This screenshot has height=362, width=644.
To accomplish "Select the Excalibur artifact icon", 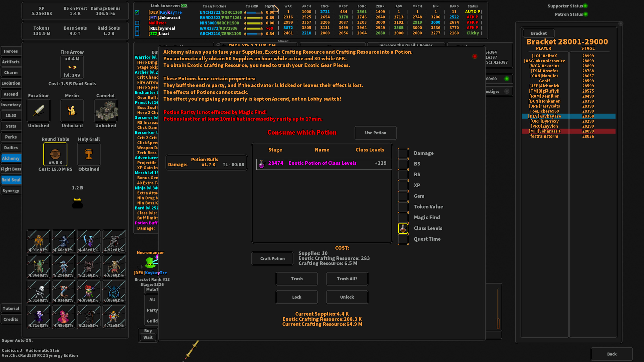I will coord(38,111).
